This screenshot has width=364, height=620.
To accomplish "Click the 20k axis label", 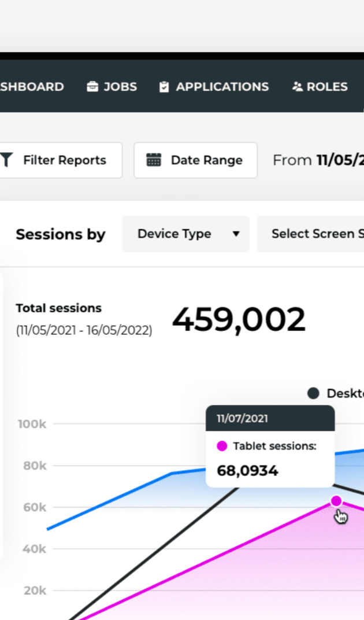I will coord(35,591).
